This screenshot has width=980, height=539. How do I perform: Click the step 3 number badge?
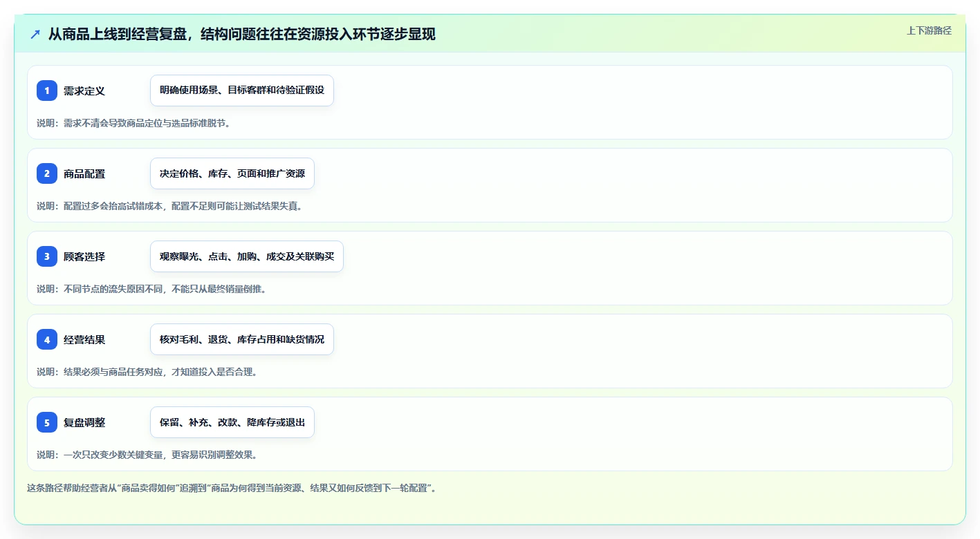(x=47, y=256)
